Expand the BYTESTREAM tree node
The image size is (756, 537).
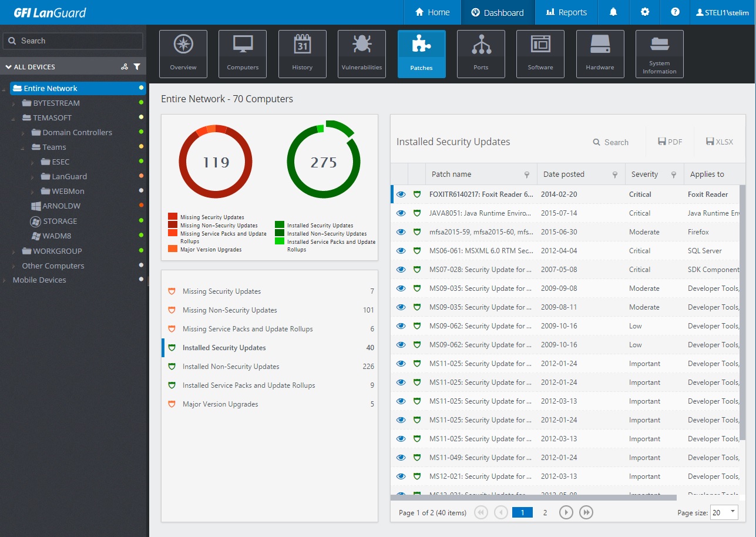(15, 103)
